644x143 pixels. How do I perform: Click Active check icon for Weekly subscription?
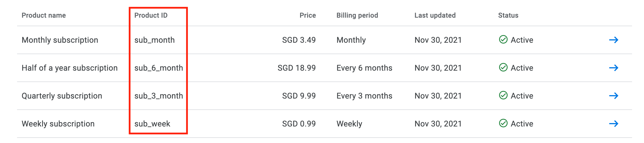click(503, 123)
